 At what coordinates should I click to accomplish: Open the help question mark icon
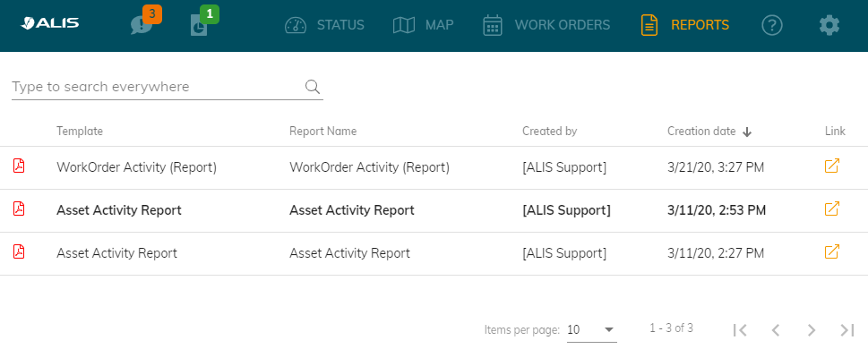(771, 25)
